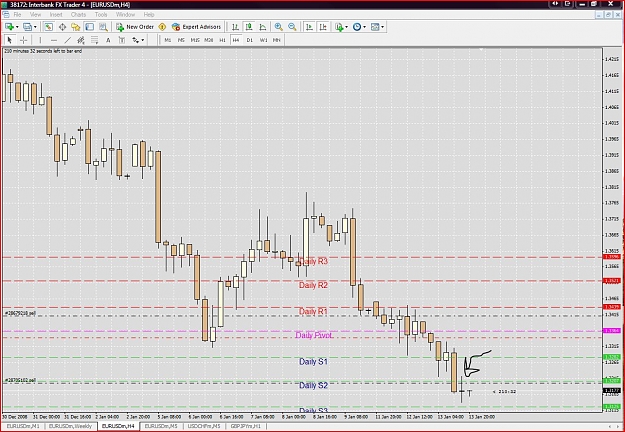Switch to candlestick chart display
The image size is (625, 432).
tap(249, 27)
